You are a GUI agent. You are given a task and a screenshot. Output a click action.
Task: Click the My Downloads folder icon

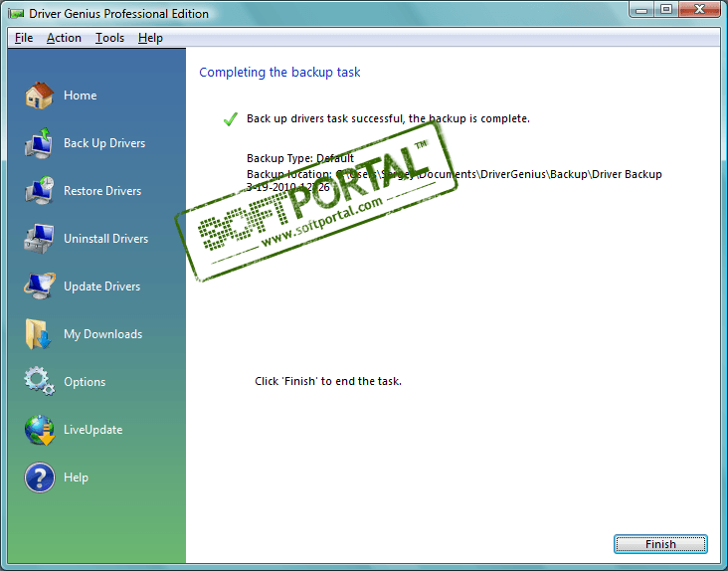tap(38, 334)
